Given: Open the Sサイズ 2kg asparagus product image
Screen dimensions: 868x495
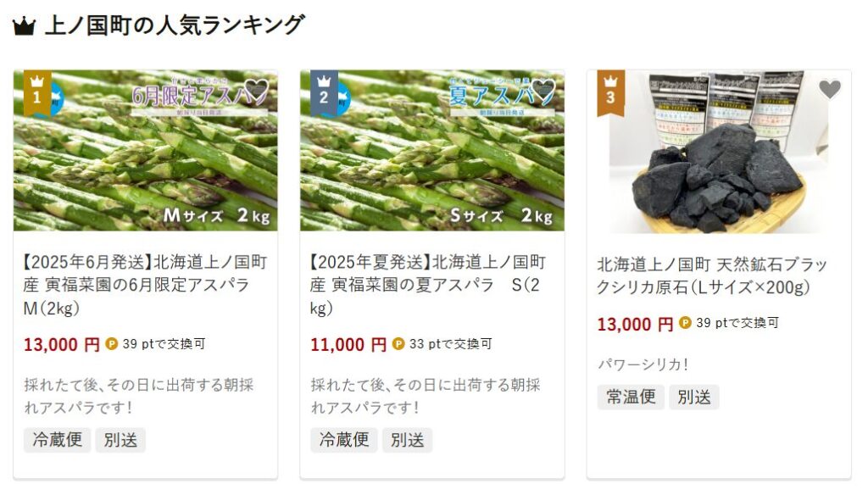Looking at the screenshot, I should tap(432, 151).
